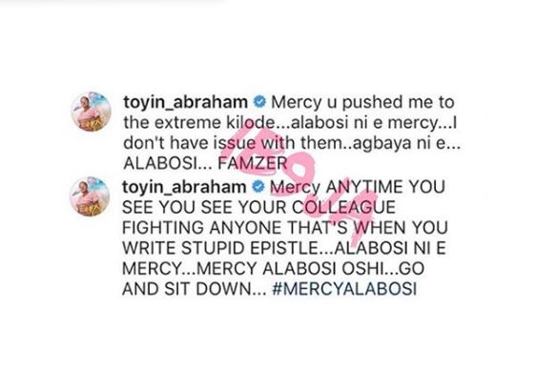This screenshot has width=536, height=392.
Task: Click the verified badge in the second comment
Action: [258, 187]
